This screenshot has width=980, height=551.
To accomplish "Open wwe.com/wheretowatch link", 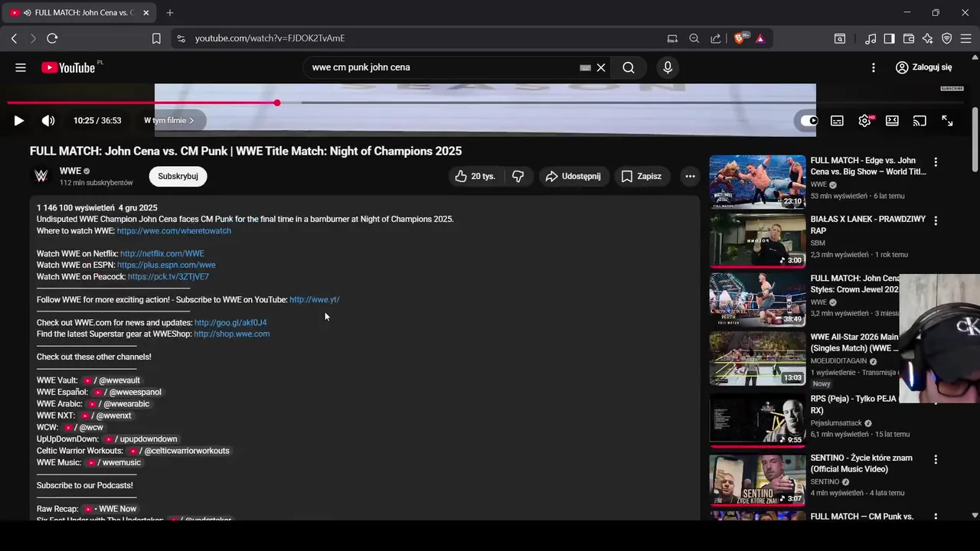I will (174, 230).
